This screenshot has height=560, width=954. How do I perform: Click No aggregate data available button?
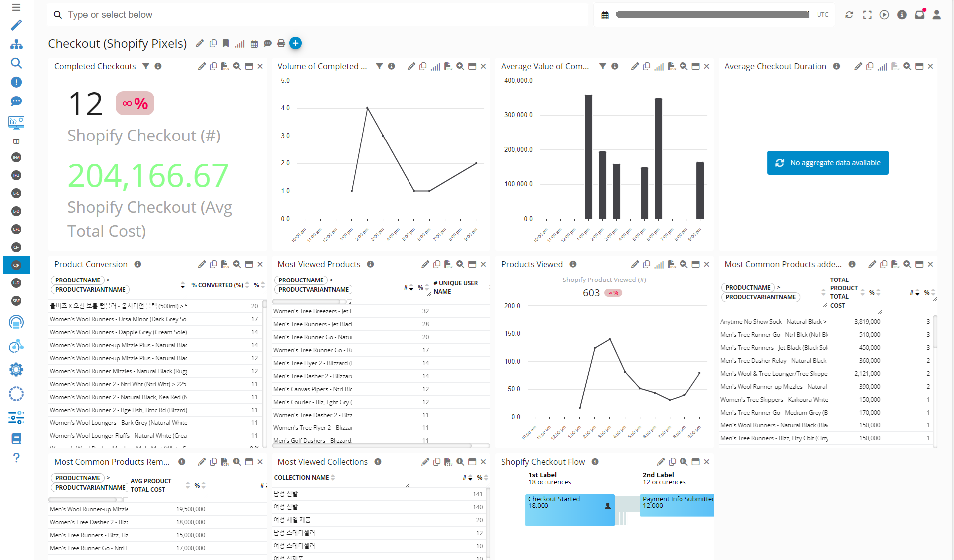827,163
